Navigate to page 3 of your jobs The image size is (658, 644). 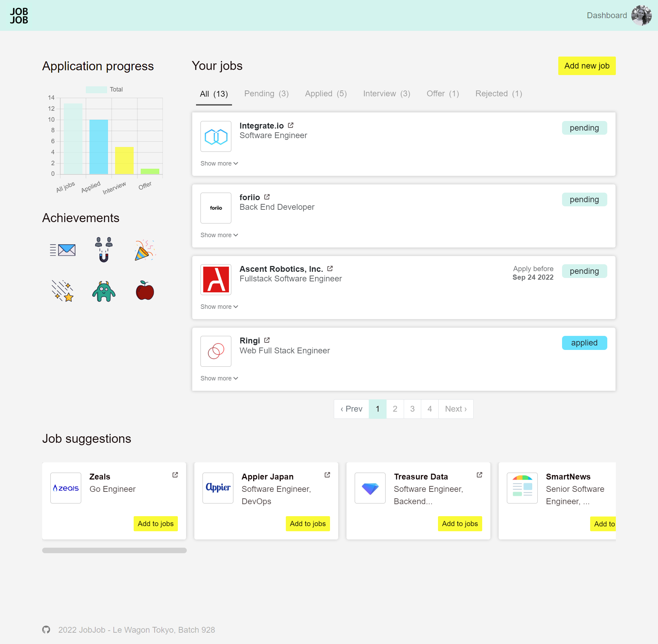(x=412, y=409)
